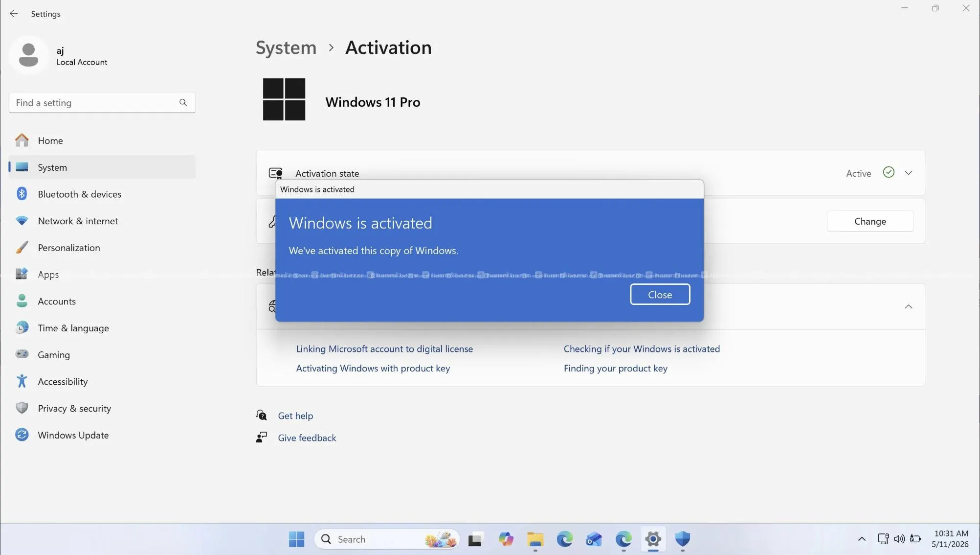Click the Find a setting search box

point(102,103)
